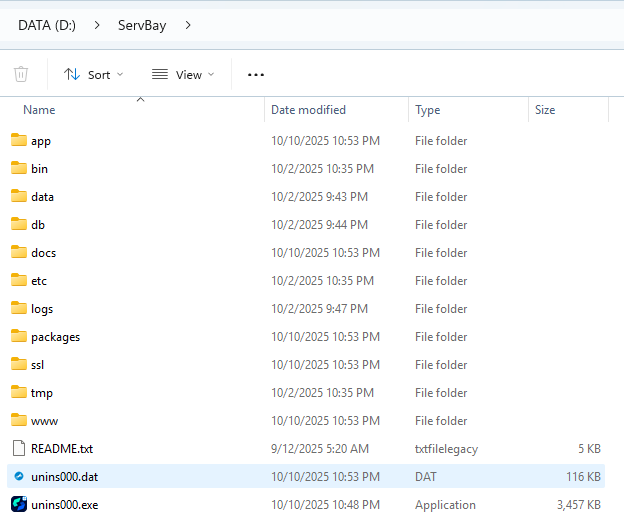Open the View dropdown menu

coord(183,74)
